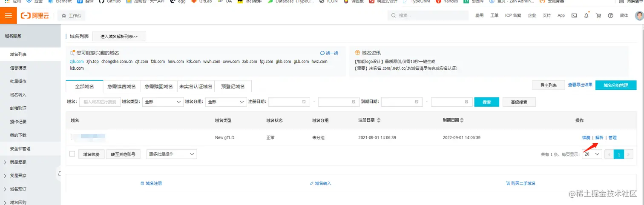The width and height of the screenshot is (644, 205).
Task: Open suggested domain zjh.com
Action: point(77,62)
